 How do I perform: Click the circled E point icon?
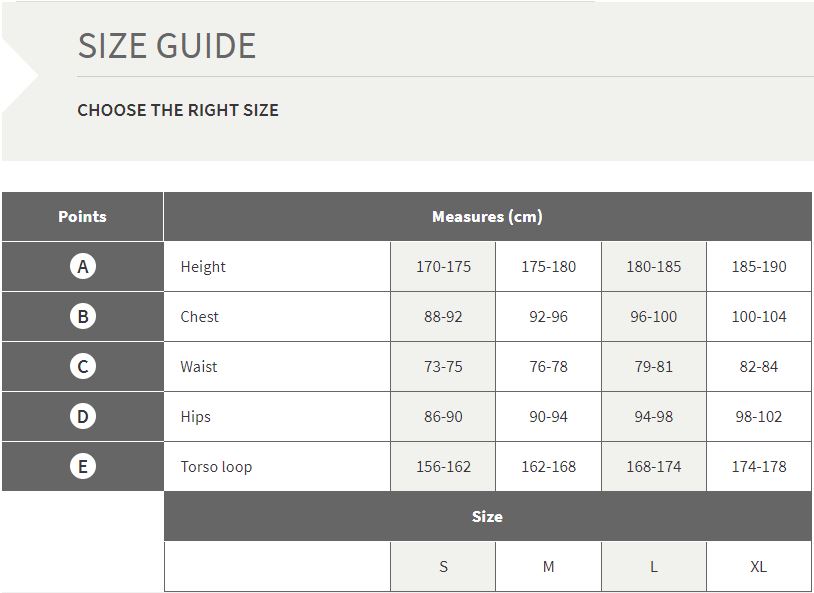pos(83,466)
